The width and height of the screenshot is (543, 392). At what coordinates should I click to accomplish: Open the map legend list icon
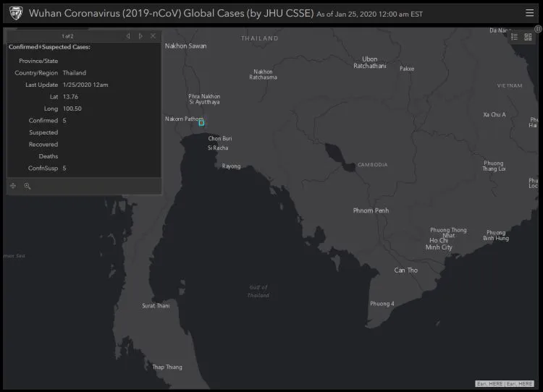click(515, 37)
